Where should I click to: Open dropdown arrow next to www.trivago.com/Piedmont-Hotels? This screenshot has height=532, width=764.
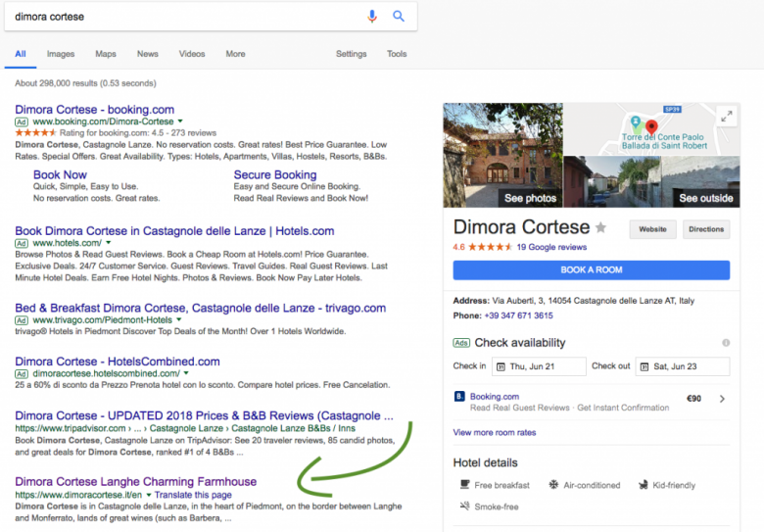(x=179, y=319)
